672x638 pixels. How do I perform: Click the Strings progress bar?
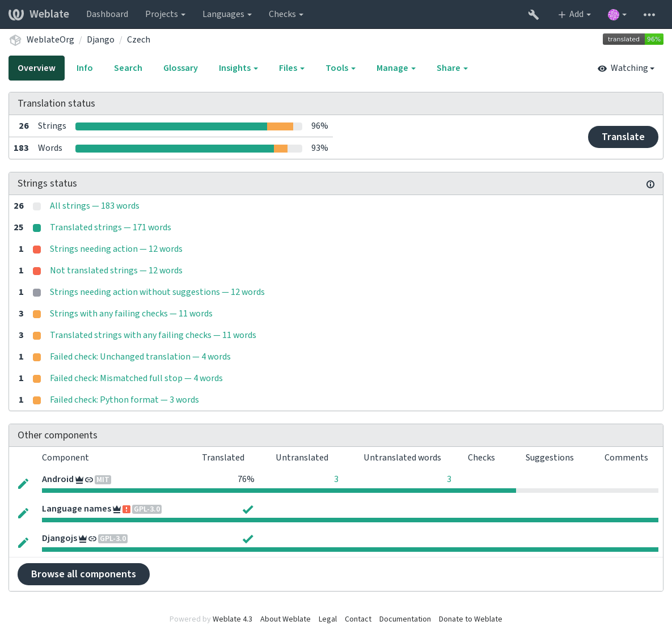coord(189,126)
